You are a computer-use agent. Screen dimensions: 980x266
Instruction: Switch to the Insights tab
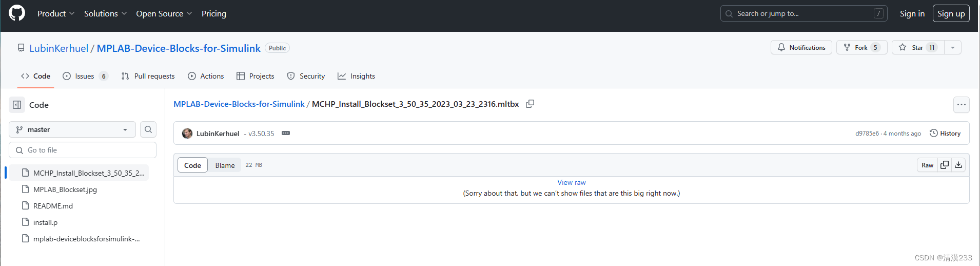coord(356,76)
